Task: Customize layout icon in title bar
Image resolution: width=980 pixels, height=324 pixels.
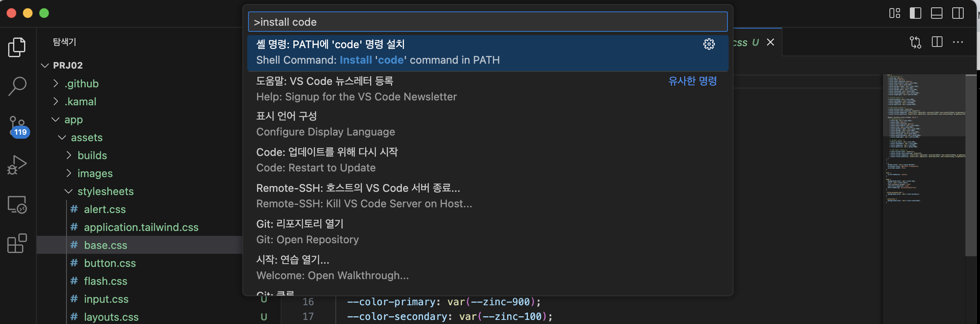Action: coord(895,13)
